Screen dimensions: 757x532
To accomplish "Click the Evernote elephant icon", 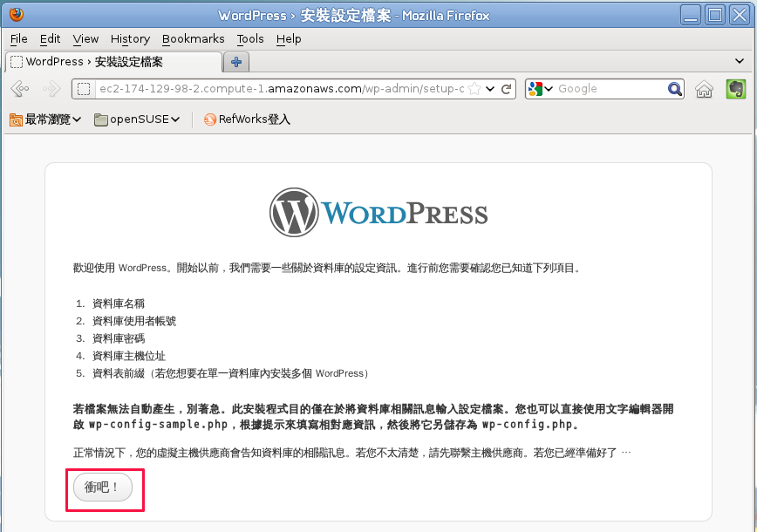I will point(736,89).
